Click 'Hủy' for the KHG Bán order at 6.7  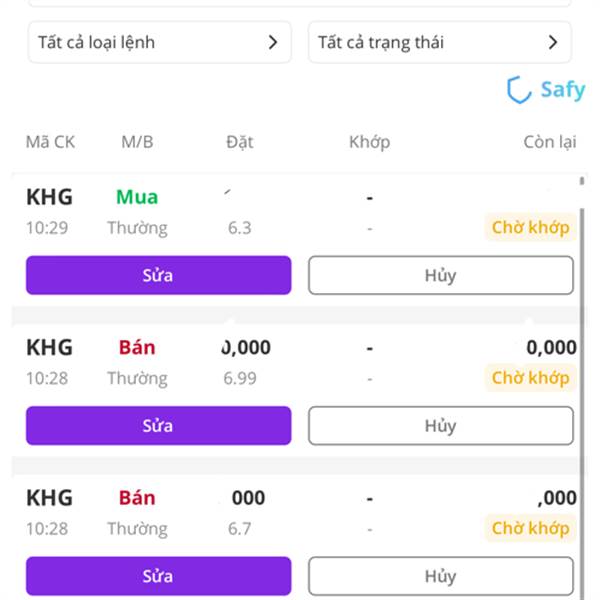[441, 576]
